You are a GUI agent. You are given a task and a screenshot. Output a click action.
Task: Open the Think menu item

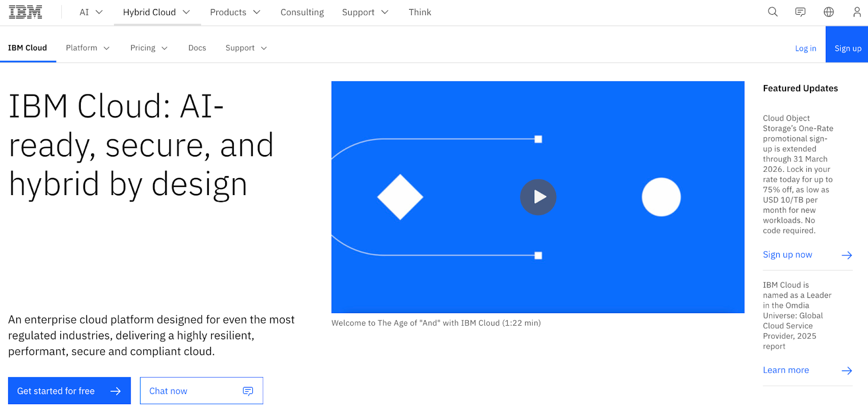(420, 12)
